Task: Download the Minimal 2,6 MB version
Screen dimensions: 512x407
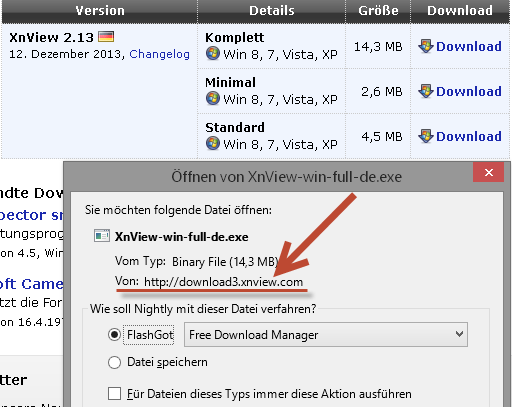Action: [x=469, y=91]
